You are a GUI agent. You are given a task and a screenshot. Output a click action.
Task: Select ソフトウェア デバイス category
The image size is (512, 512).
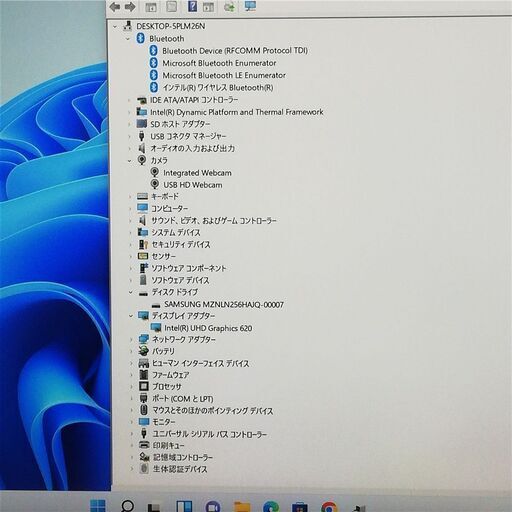click(x=180, y=280)
